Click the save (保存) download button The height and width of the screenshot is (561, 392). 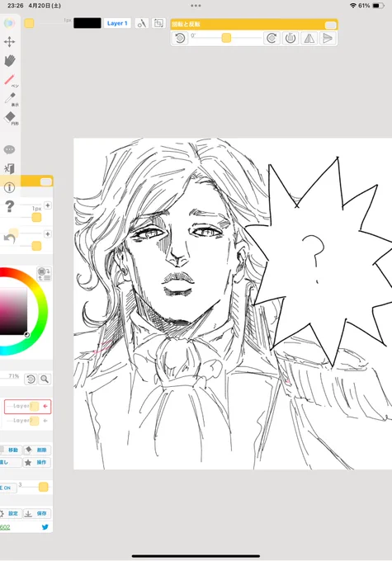tap(37, 513)
